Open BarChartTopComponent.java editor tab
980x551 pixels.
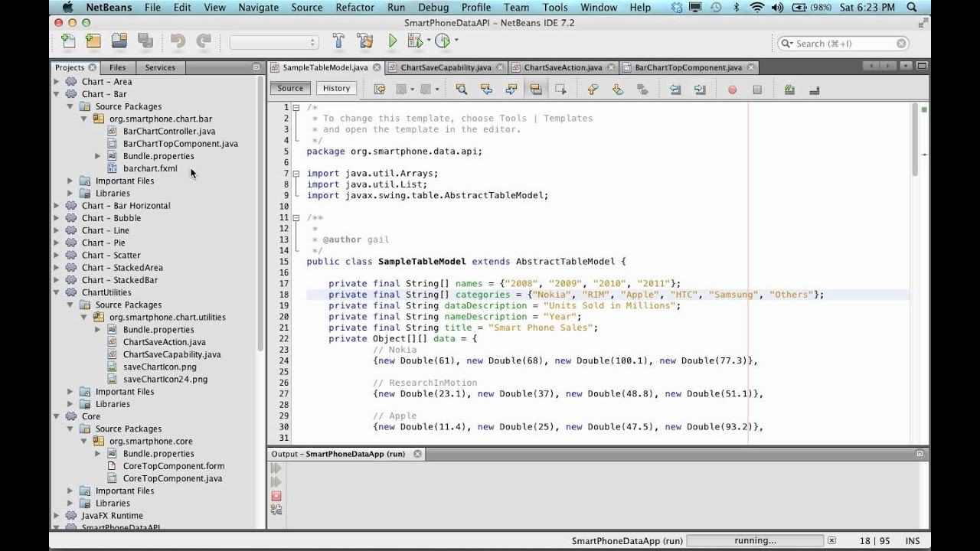pos(688,67)
